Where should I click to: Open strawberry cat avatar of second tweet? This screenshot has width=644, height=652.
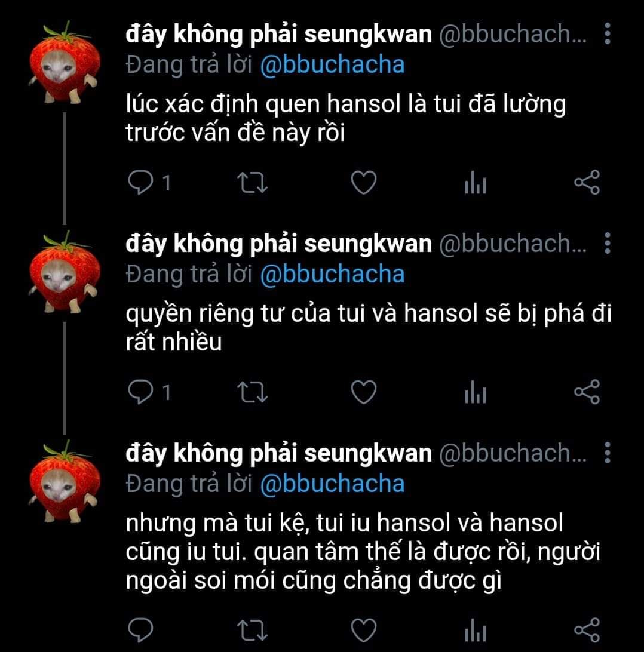coord(65,272)
